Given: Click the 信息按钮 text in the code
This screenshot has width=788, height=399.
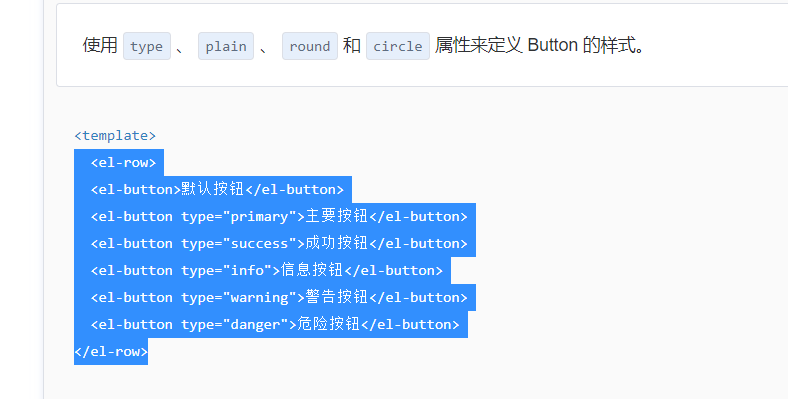Looking at the screenshot, I should pyautogui.click(x=312, y=270).
